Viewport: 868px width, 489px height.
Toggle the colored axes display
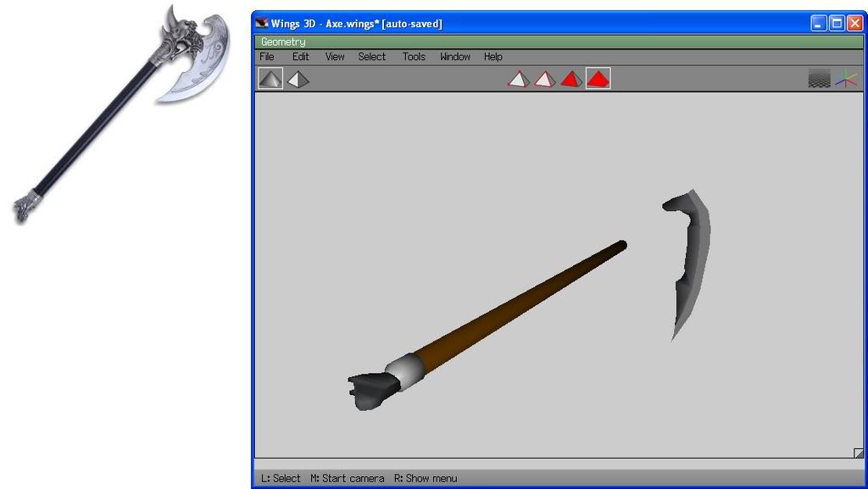coord(846,79)
